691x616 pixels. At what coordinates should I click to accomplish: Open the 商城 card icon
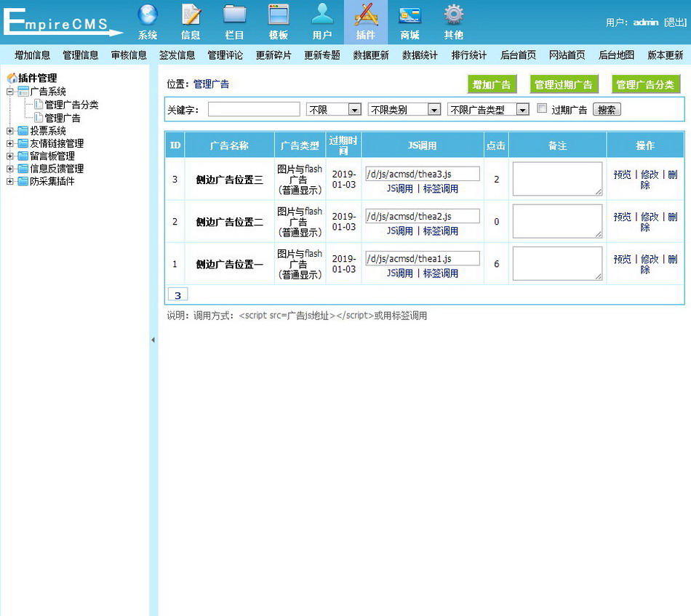pyautogui.click(x=410, y=15)
